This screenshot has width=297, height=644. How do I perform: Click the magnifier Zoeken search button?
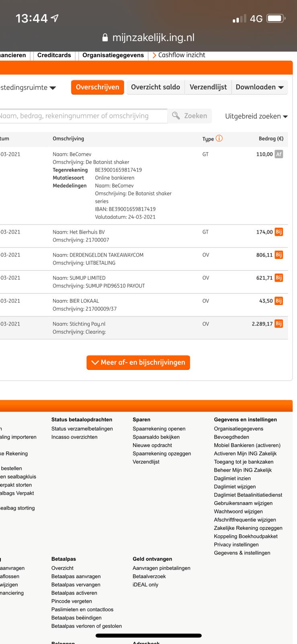pos(190,116)
